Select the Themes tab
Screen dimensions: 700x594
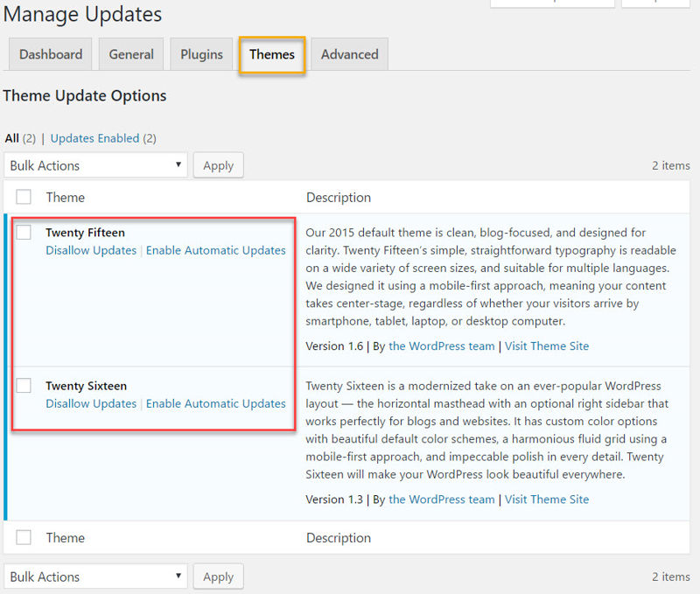click(271, 54)
